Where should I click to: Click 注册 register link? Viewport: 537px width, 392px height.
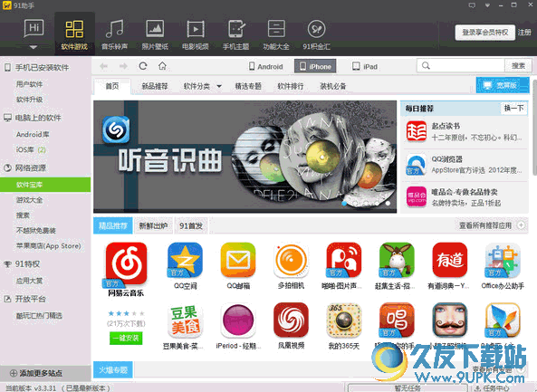click(524, 33)
